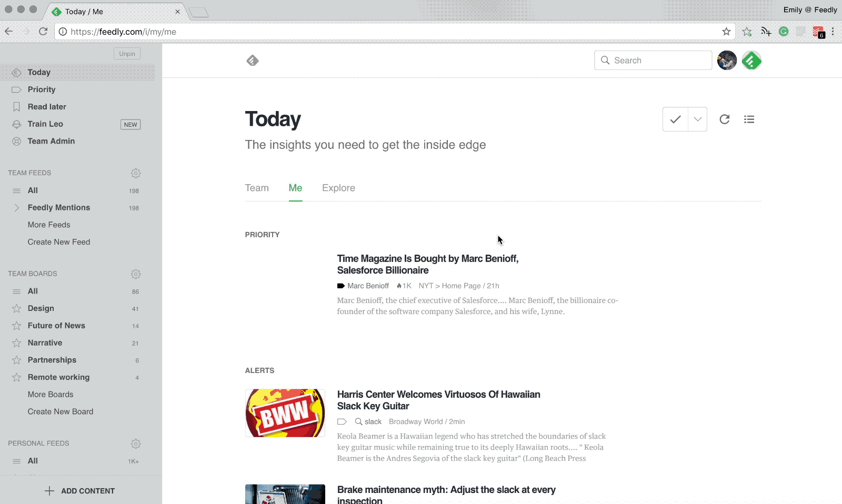Viewport: 842px width, 504px height.
Task: Click the green Feedly logo avatar
Action: coord(751,61)
